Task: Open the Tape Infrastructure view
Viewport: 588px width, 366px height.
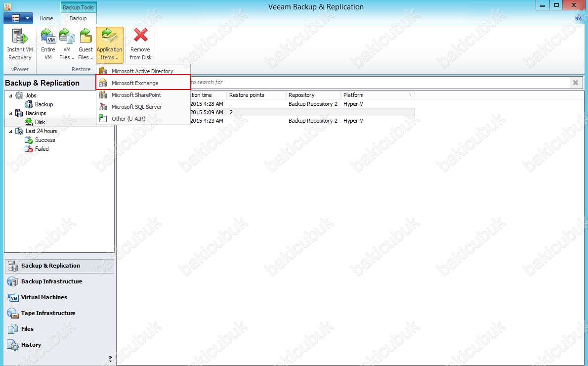Action: pos(59,313)
